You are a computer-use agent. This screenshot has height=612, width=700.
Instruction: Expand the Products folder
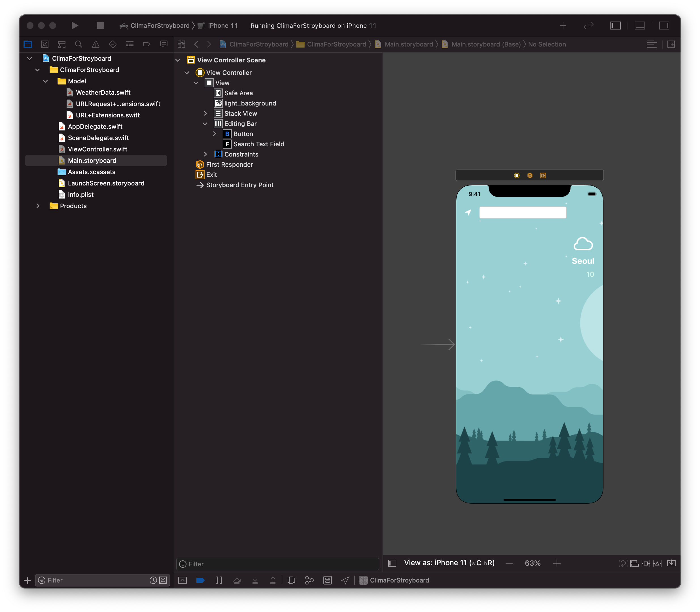(x=38, y=206)
